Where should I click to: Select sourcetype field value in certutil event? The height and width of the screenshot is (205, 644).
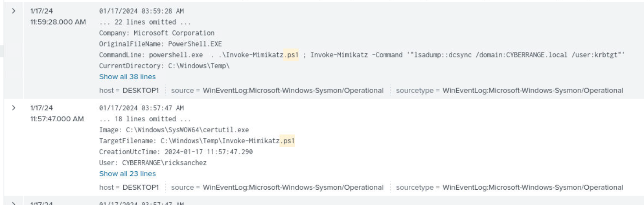point(533,187)
